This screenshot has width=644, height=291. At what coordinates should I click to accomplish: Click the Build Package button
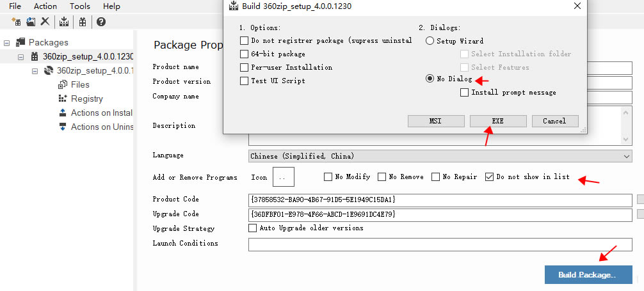pos(588,274)
